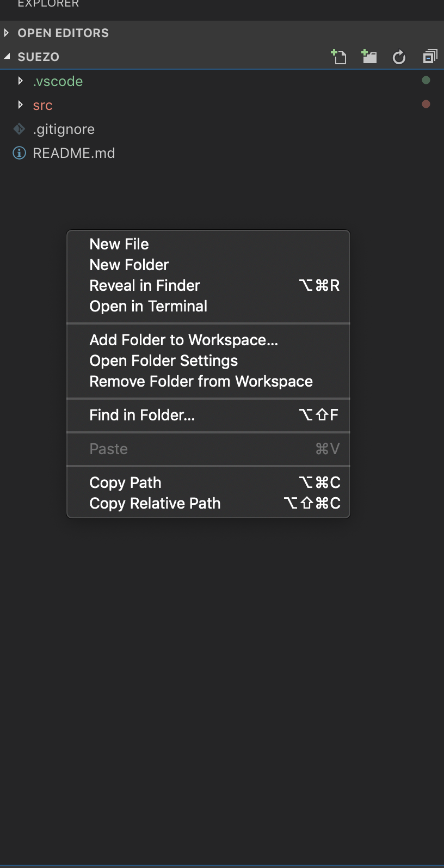Click the README.md info icon
Viewport: 444px width, 868px height.
(20, 153)
